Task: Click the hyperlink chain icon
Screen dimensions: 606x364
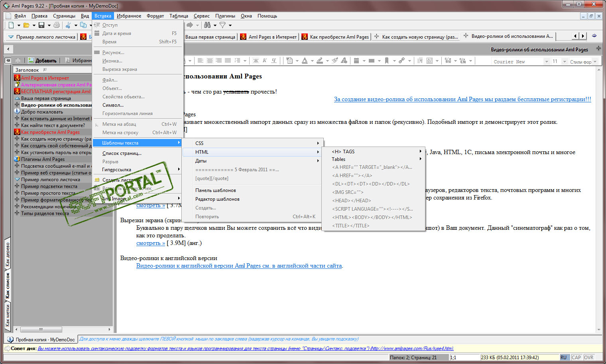Action: coord(401,61)
